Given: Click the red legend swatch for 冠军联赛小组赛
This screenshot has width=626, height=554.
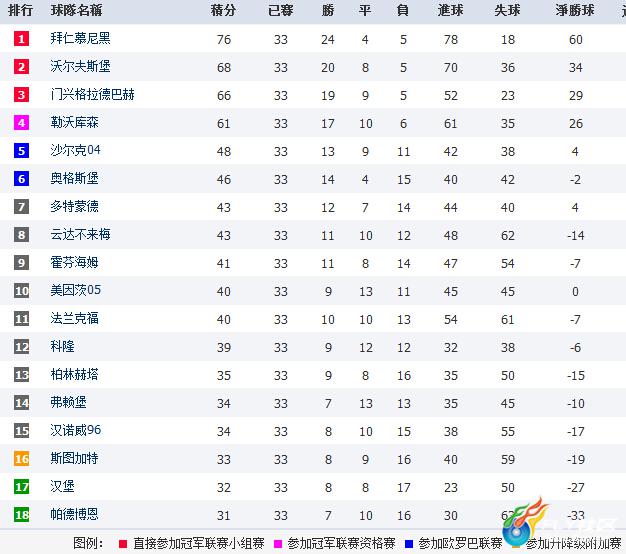Looking at the screenshot, I should click(123, 544).
